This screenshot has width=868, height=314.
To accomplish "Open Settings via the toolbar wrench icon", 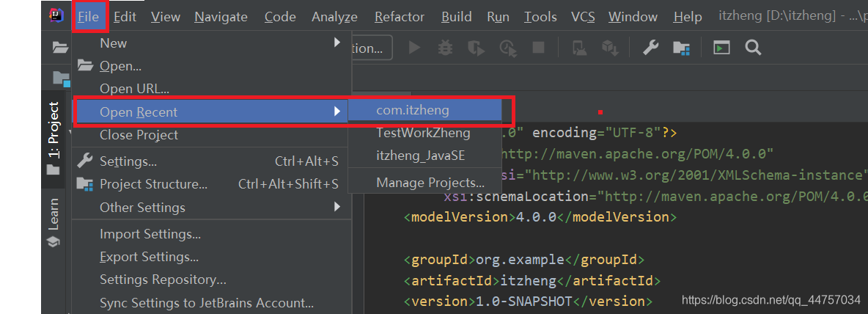I will pos(650,48).
